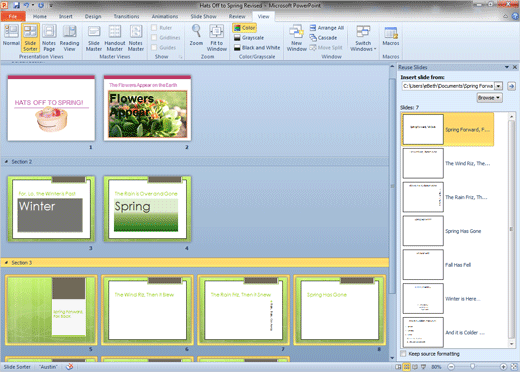The image size is (520, 372).
Task: Open Notes Page view
Action: tap(49, 38)
